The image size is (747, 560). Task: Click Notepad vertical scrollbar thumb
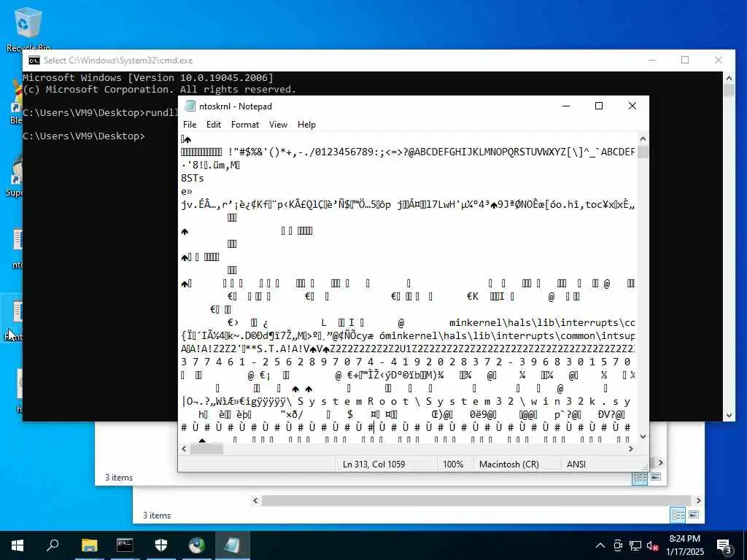643,152
